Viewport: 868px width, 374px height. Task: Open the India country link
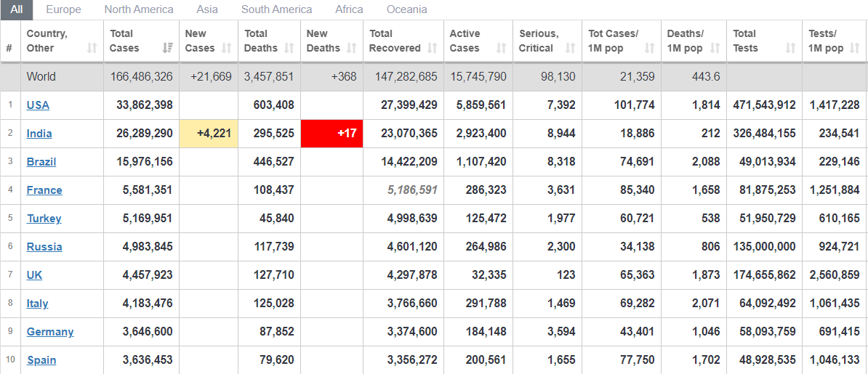pos(39,134)
